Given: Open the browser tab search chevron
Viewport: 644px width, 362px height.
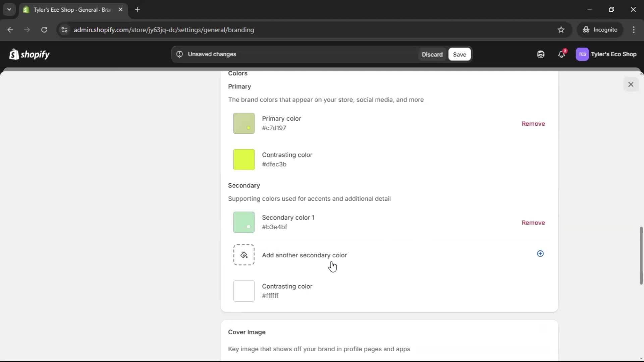Looking at the screenshot, I should (x=9, y=9).
